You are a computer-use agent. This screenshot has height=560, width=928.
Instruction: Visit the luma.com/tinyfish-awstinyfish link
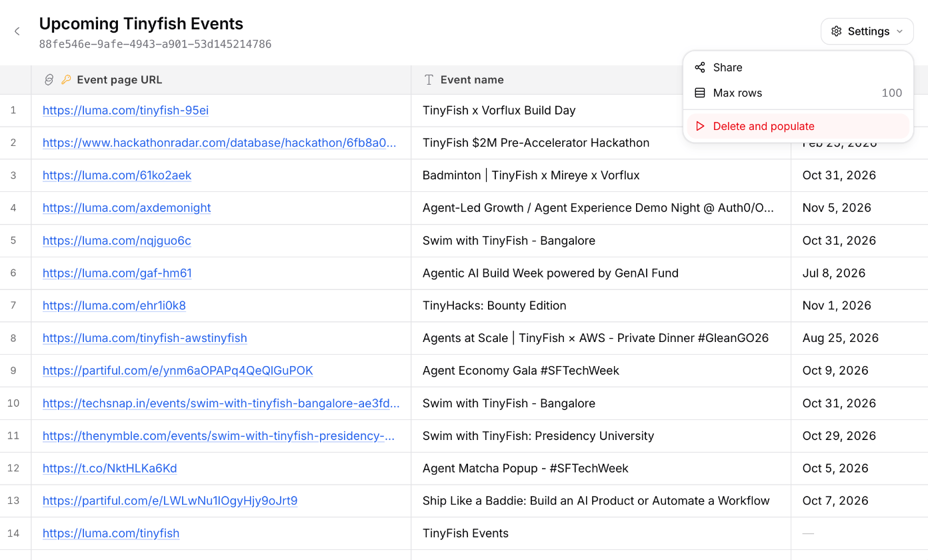[145, 338]
